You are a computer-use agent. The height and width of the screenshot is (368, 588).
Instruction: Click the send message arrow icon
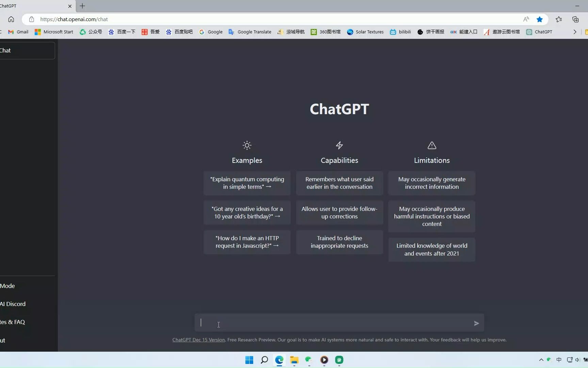tap(476, 323)
